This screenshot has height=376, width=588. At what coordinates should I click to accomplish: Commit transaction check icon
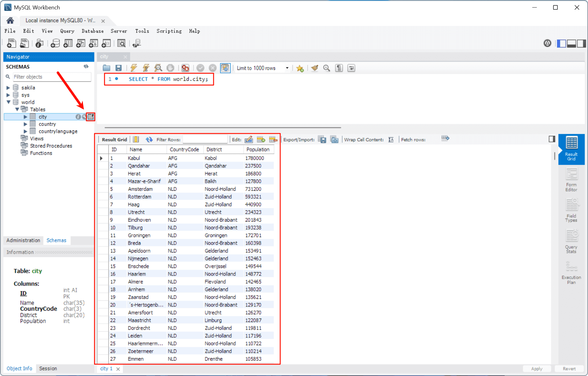pos(200,68)
